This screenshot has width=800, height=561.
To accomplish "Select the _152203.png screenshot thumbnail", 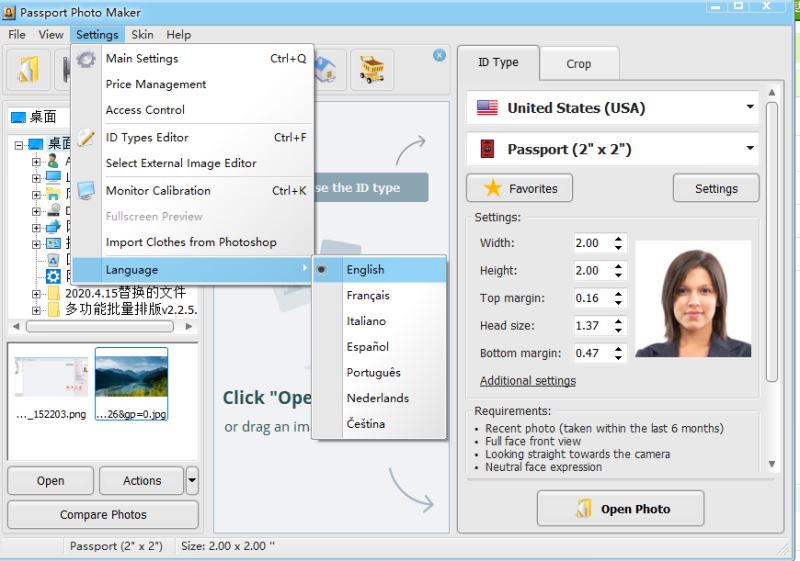I will point(51,384).
